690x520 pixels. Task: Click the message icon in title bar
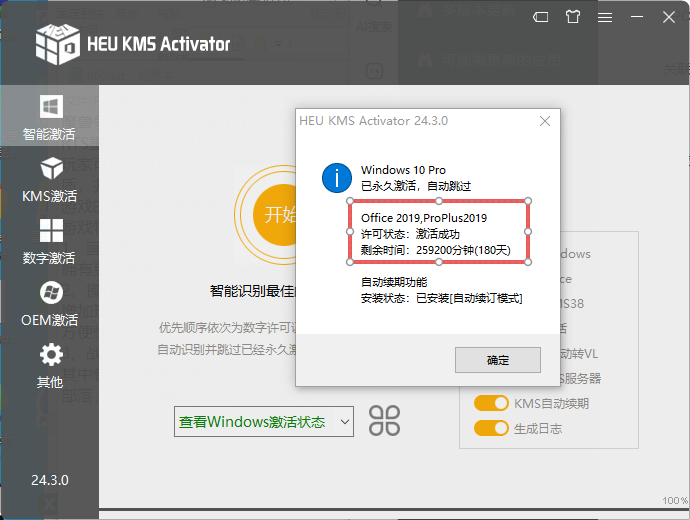point(540,17)
